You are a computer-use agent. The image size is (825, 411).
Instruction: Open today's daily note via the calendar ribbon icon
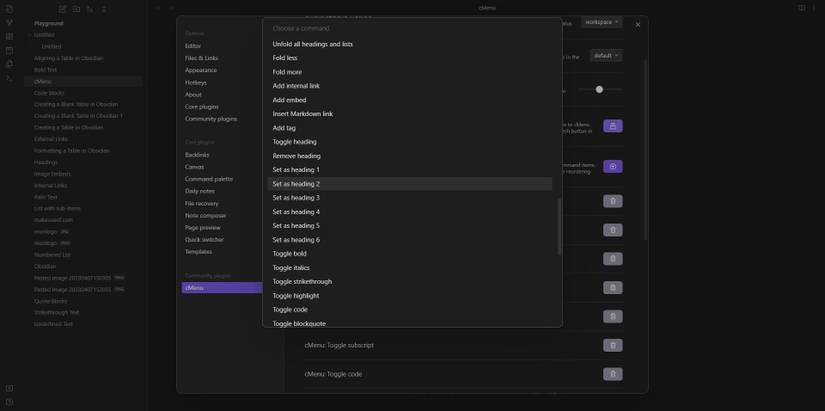(9, 51)
